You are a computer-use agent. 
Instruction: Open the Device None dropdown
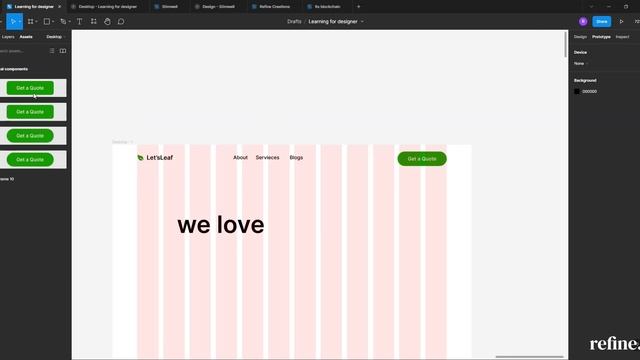point(581,64)
